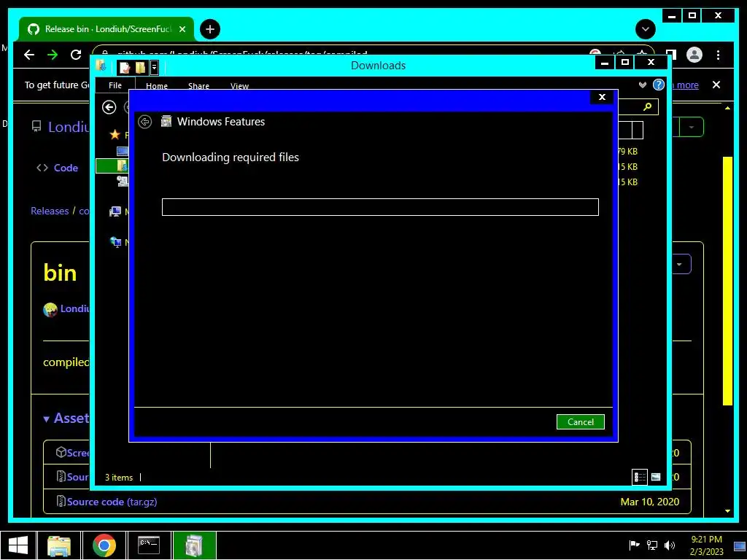747x560 pixels.
Task: Open a new Chrome tab
Action: tap(209, 29)
